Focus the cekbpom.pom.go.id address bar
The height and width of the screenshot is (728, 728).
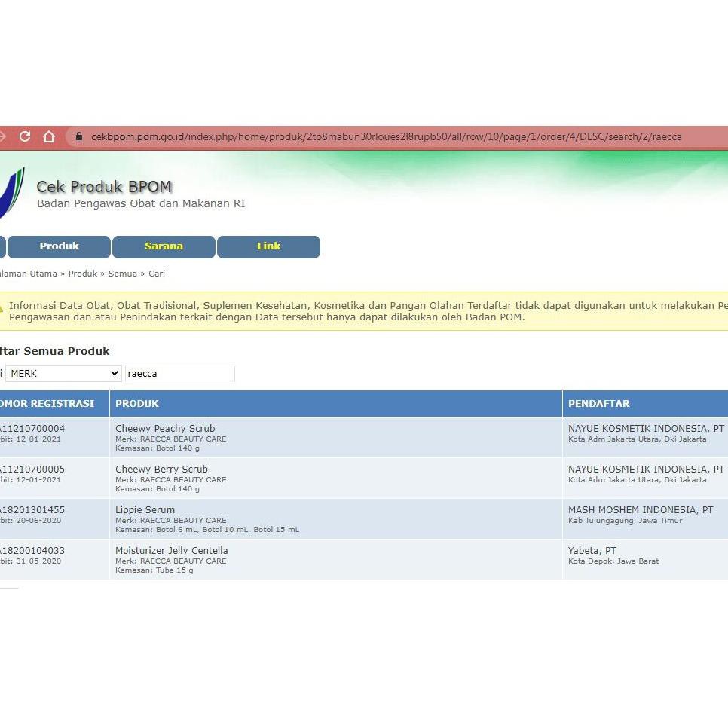pos(386,137)
